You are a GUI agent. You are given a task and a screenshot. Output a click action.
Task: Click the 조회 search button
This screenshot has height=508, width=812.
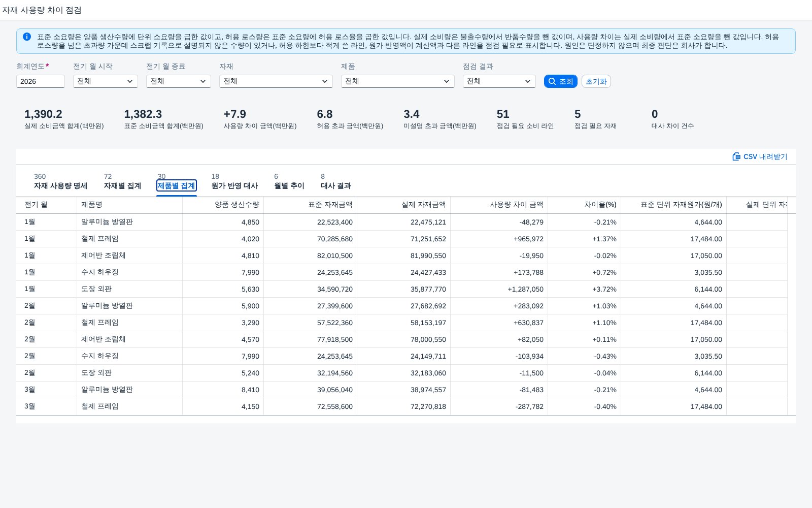click(561, 81)
